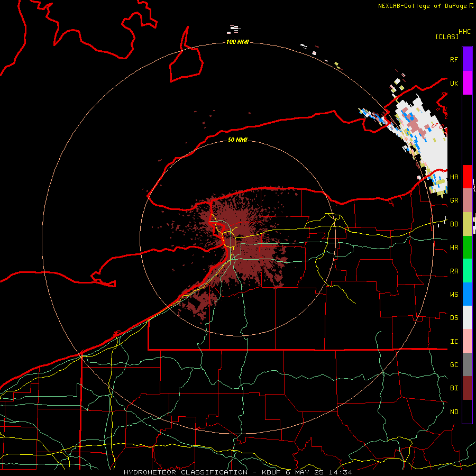Screen dimensions: 476x476
Task: Select the light pink IC legend swatch
Action: point(467,341)
